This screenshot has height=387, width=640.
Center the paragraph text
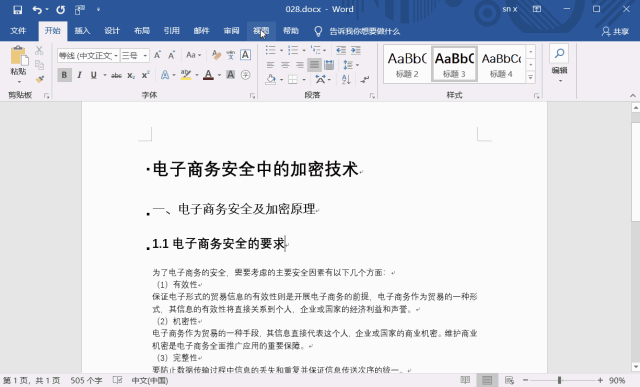285,65
